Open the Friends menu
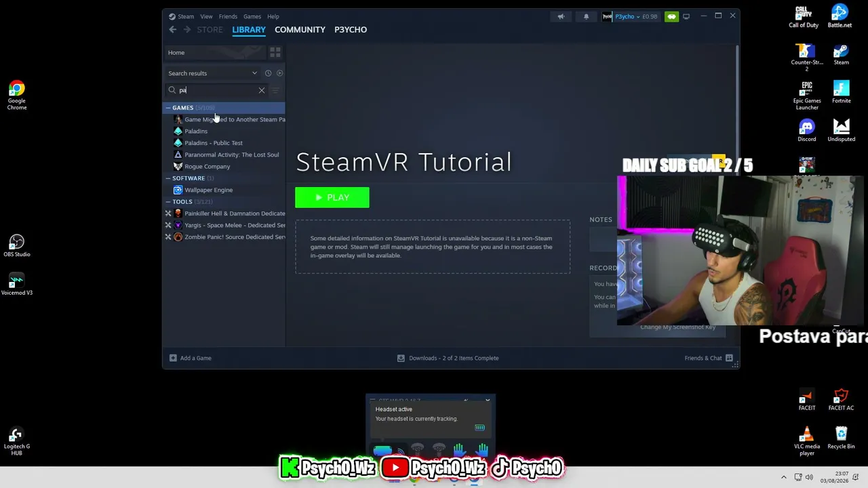Viewport: 868px width, 488px height. [x=228, y=16]
